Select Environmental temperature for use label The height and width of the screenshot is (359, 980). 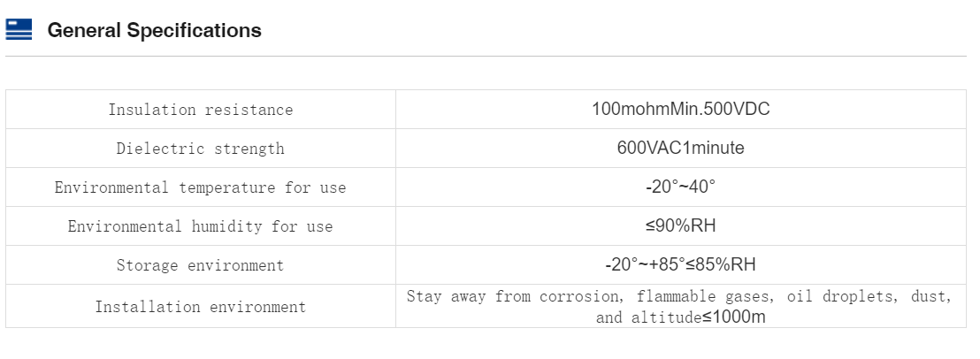click(200, 187)
